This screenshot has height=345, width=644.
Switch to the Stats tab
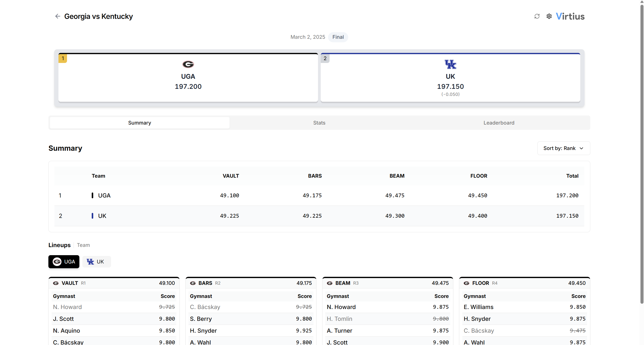pyautogui.click(x=319, y=123)
